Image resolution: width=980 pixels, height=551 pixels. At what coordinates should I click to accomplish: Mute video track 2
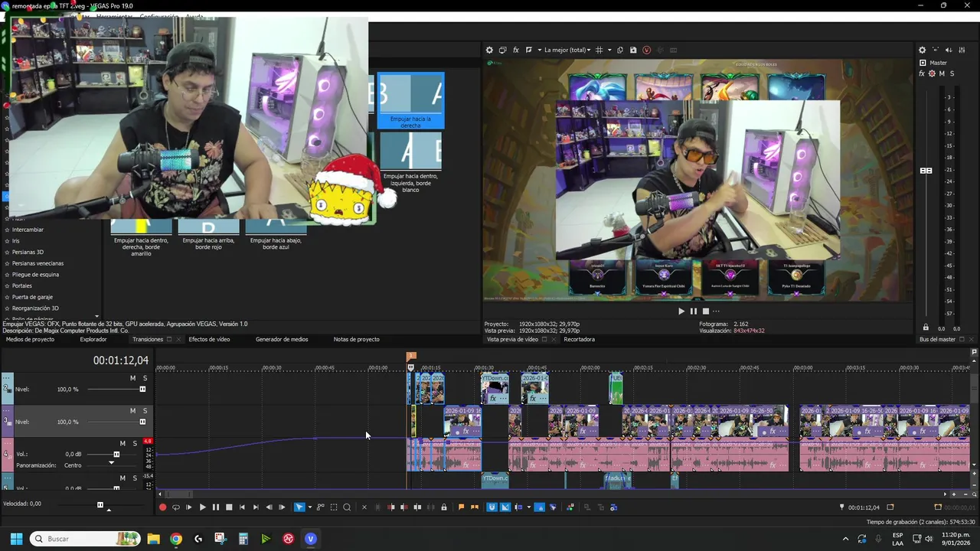[x=132, y=378]
